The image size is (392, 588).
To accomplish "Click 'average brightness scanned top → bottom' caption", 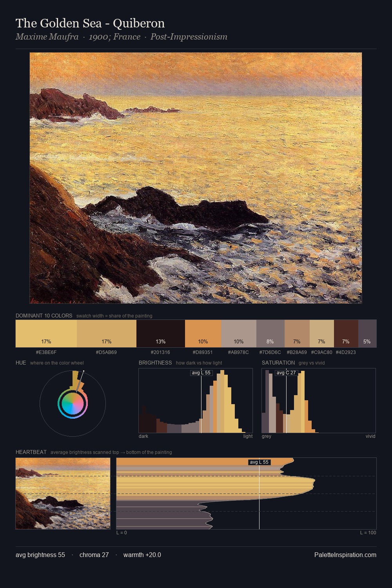I will click(111, 452).
